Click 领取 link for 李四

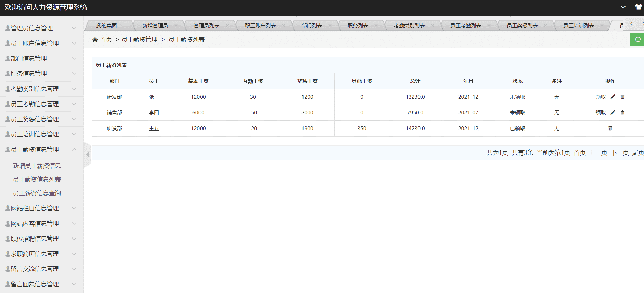(x=601, y=112)
